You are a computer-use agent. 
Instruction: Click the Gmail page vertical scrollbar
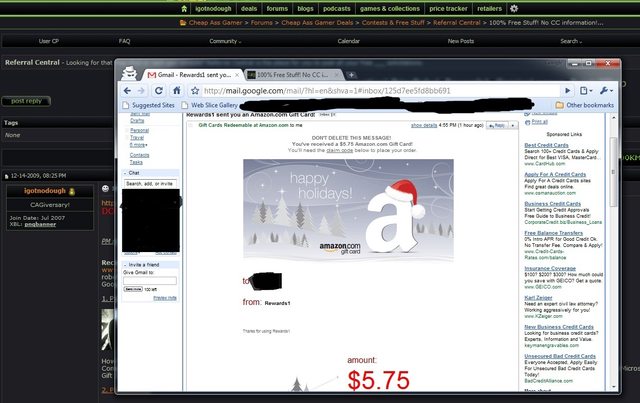click(613, 171)
